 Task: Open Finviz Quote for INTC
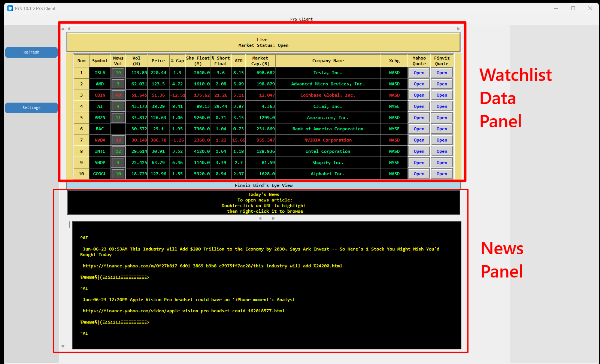pyautogui.click(x=442, y=151)
